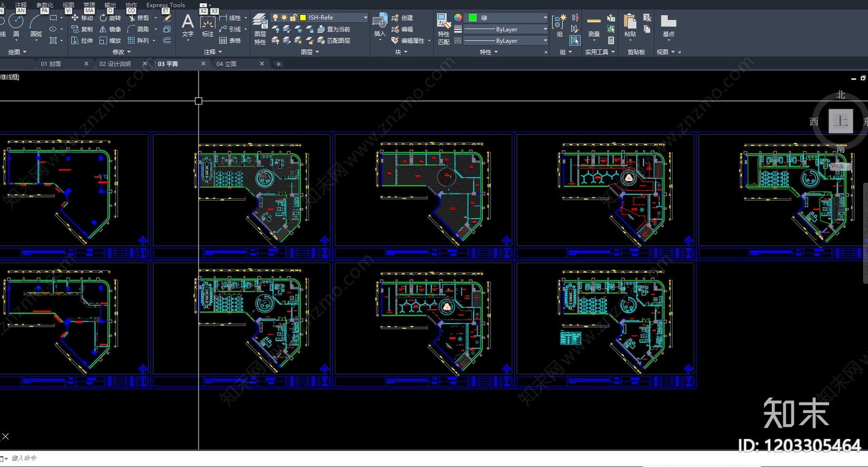Activate the Copy (复制) tool
This screenshot has height=467, width=868.
(x=82, y=29)
